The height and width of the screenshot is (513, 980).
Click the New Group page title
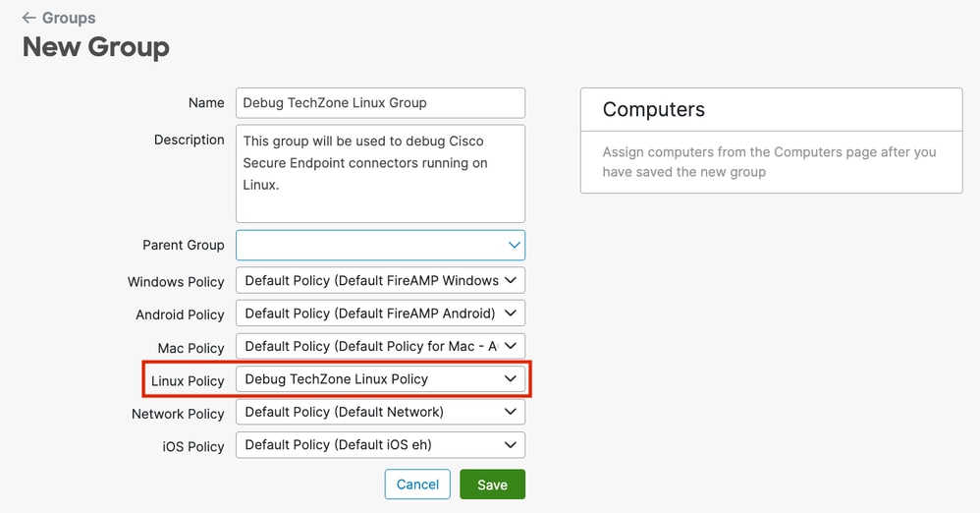point(96,47)
